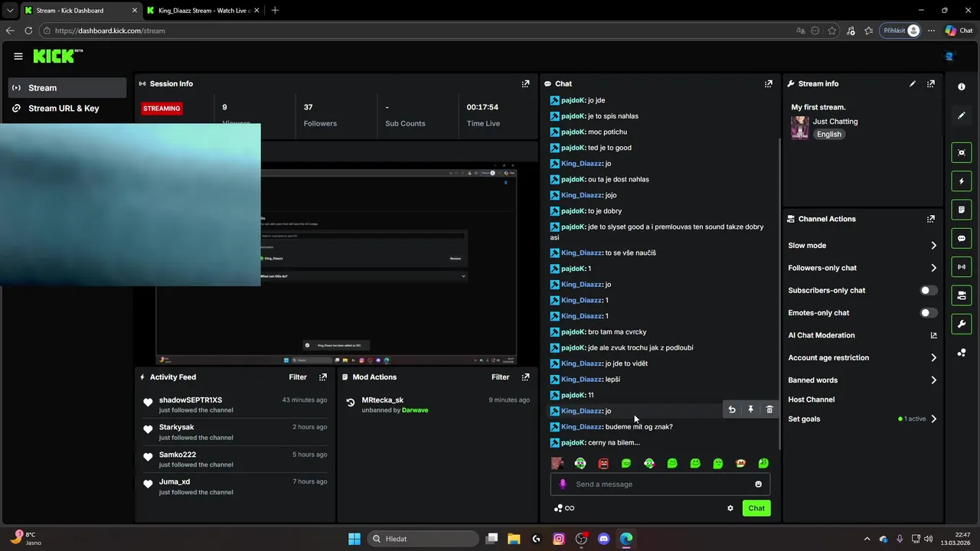Pop out the Stream info panel
The width and height of the screenshot is (980, 551).
tap(931, 83)
